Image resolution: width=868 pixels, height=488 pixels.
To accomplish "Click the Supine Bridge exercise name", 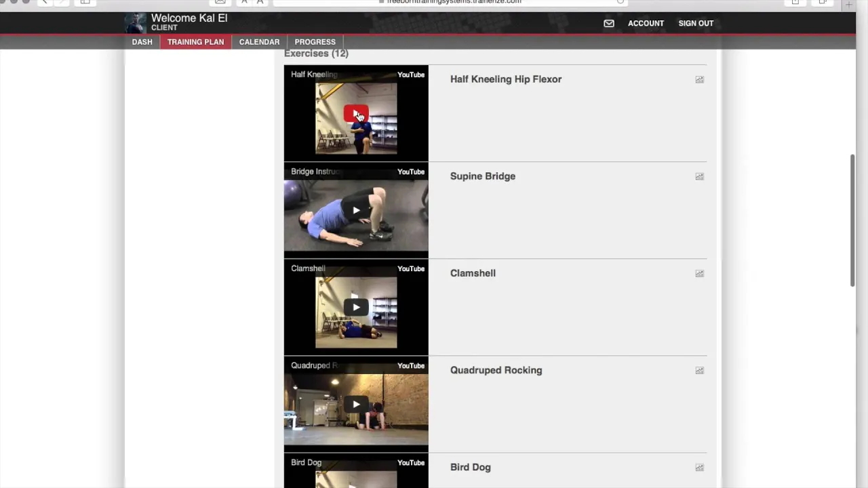I will pyautogui.click(x=483, y=176).
